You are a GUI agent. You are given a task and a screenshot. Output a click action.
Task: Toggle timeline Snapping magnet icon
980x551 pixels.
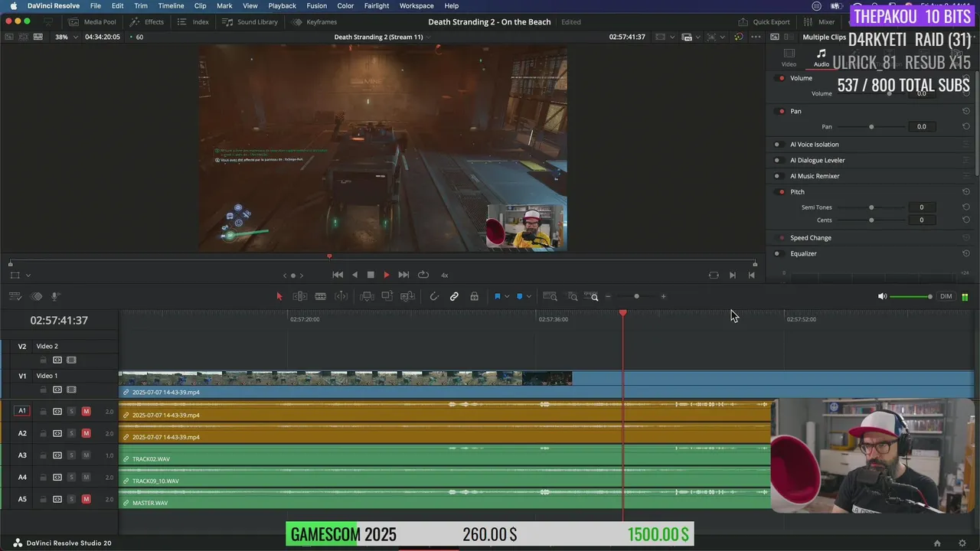(434, 296)
